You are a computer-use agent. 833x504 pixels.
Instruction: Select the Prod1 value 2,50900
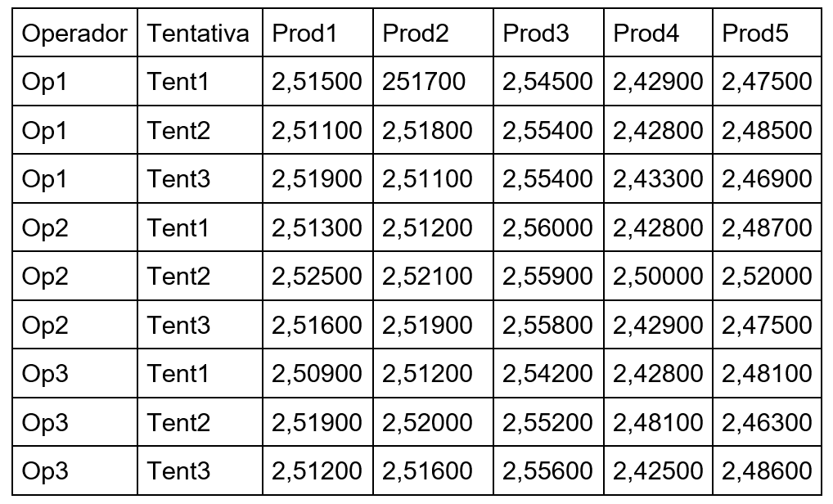317,373
